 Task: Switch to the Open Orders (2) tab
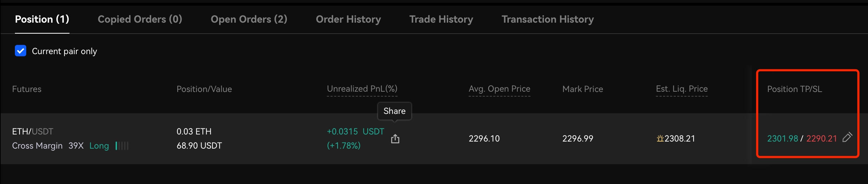pyautogui.click(x=249, y=19)
